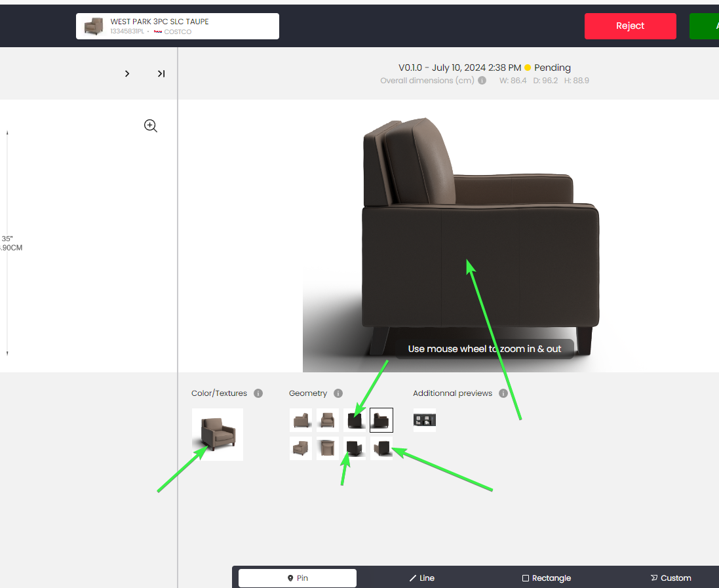Select the Custom annotation tool
Viewport: 719px width, 588px height.
click(x=671, y=578)
